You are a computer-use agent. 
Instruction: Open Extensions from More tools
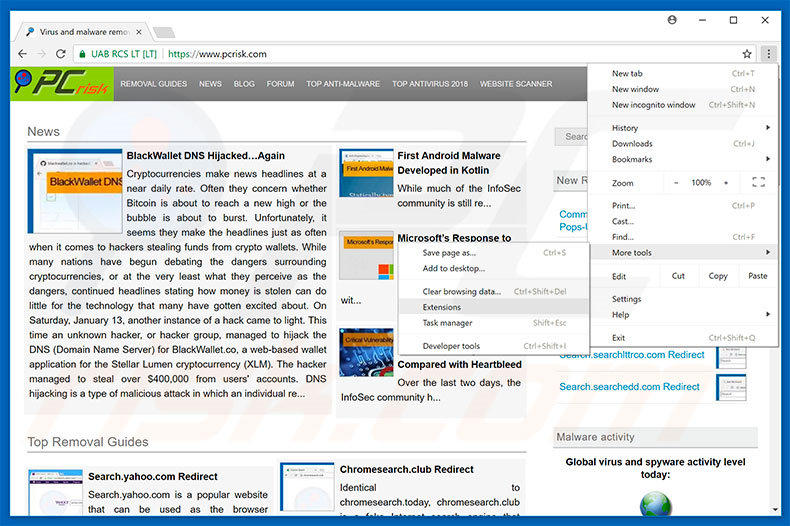pos(494,307)
